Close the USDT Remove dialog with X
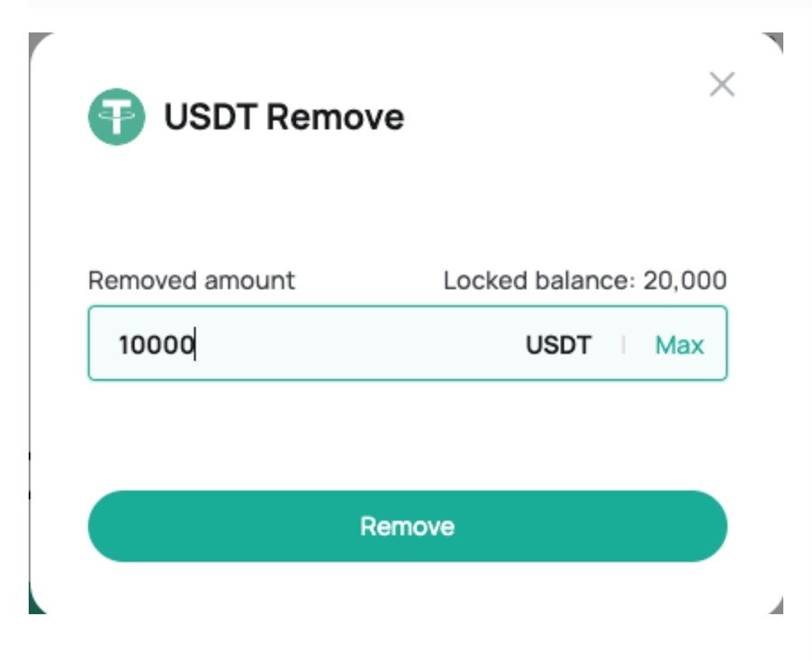This screenshot has height=661, width=812. click(722, 85)
